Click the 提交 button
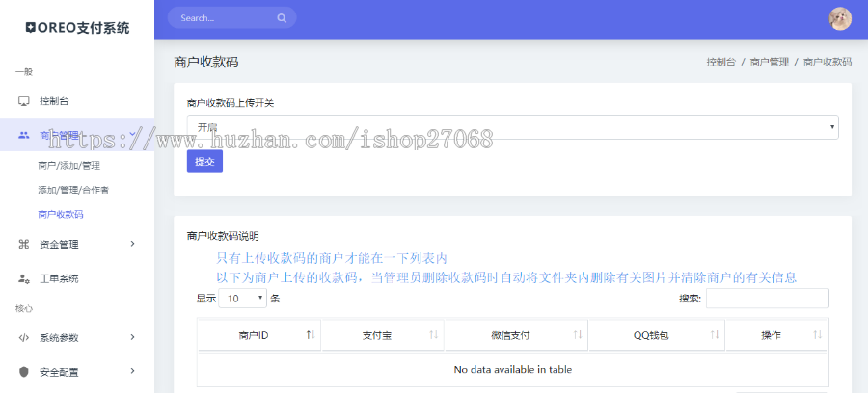This screenshot has height=393, width=868. point(204,162)
